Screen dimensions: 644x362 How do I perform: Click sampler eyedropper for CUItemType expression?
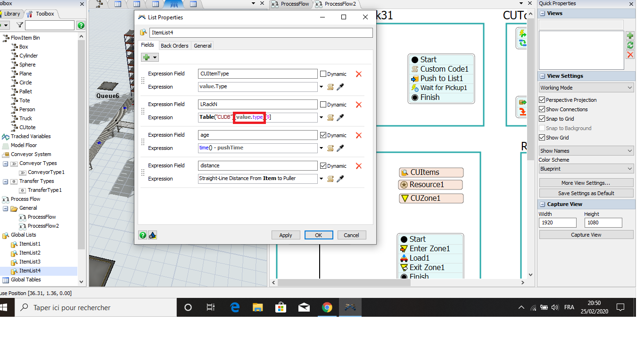tap(340, 87)
